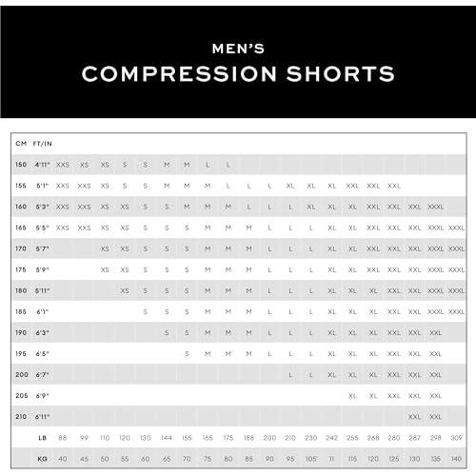476x476 pixels.
Task: Select the 88 LB weight value
Action: (63, 438)
